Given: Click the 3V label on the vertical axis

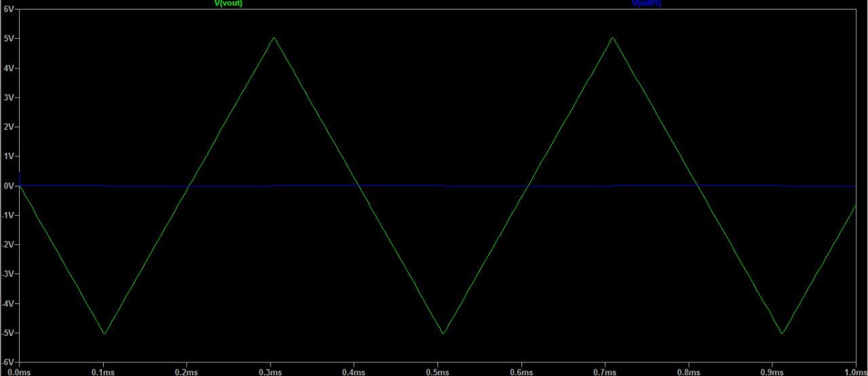Looking at the screenshot, I should click(x=8, y=97).
